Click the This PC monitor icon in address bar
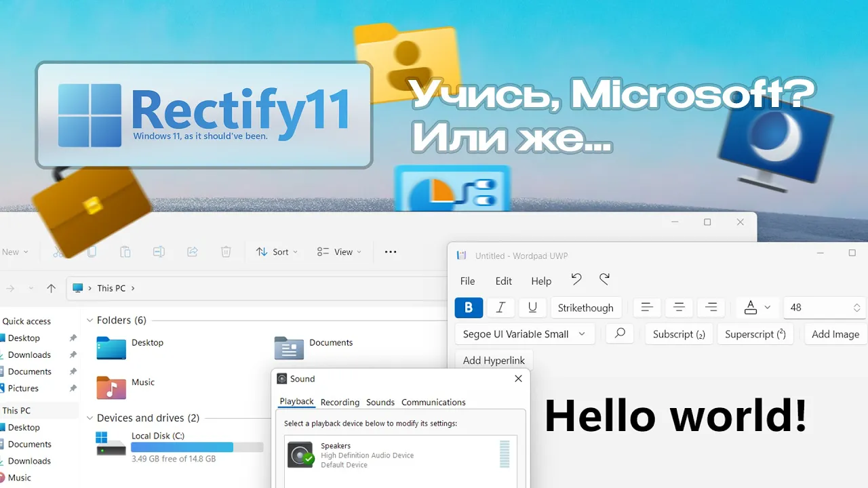The image size is (868, 488). tap(77, 288)
